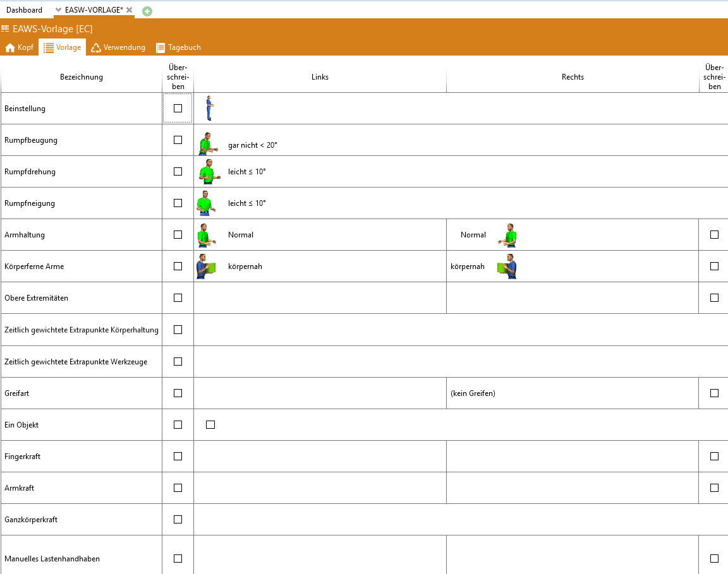Screen dimensions: 728x574
Task: Check right-side overwrite box for Greifart
Action: tap(714, 393)
